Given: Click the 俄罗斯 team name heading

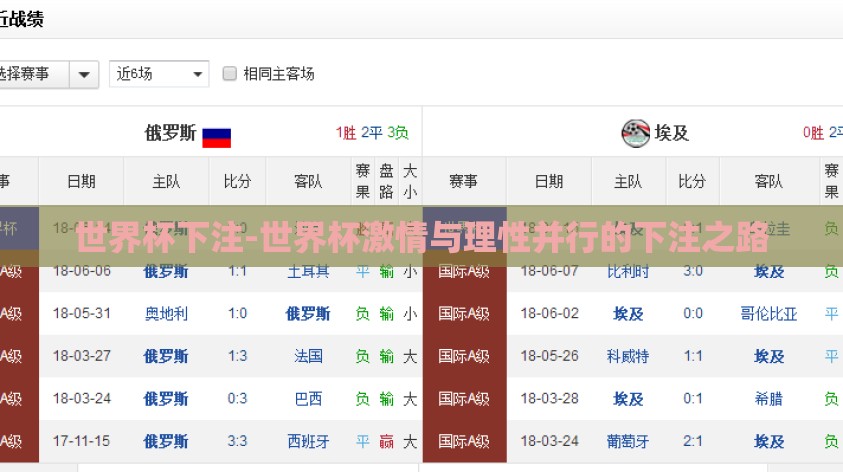Looking at the screenshot, I should 170,133.
